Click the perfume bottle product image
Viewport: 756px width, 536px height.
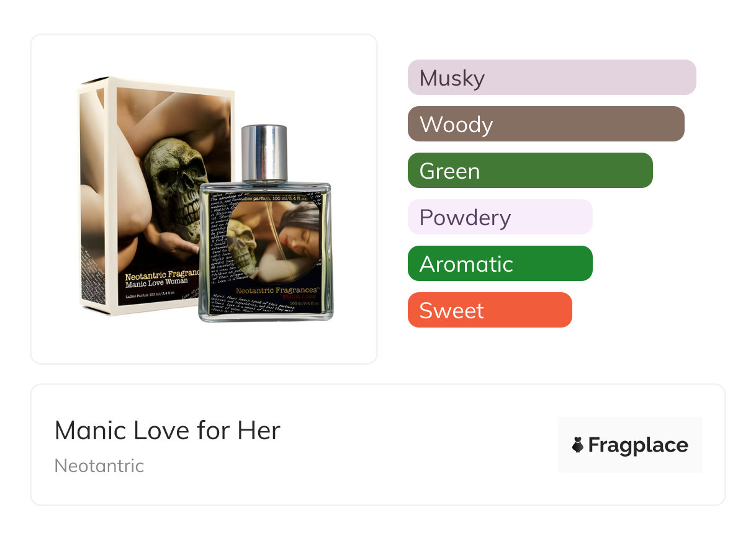(x=266, y=223)
